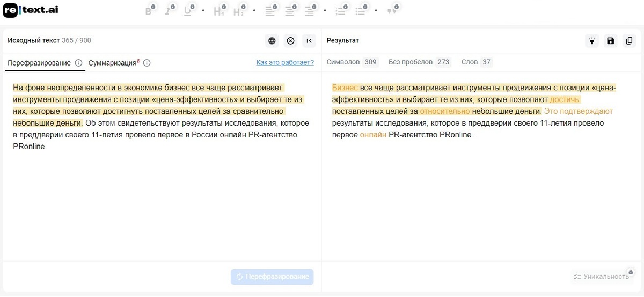
Task: Insert a numbered list
Action: (x=340, y=11)
